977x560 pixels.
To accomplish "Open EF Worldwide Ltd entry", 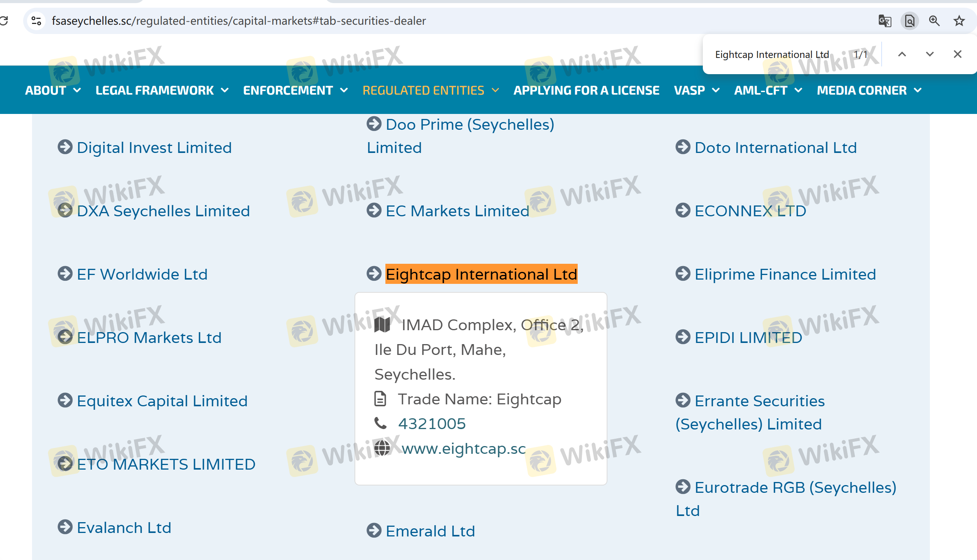I will coord(142,274).
